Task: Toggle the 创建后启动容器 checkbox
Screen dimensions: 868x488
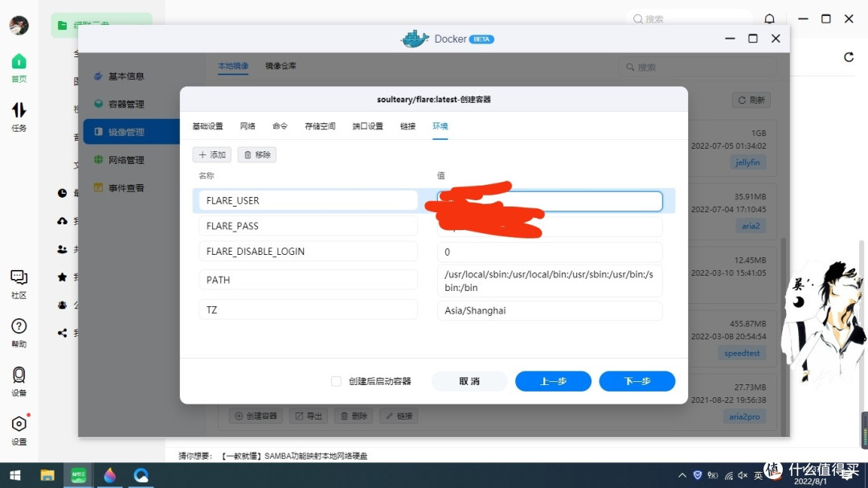Action: point(336,381)
